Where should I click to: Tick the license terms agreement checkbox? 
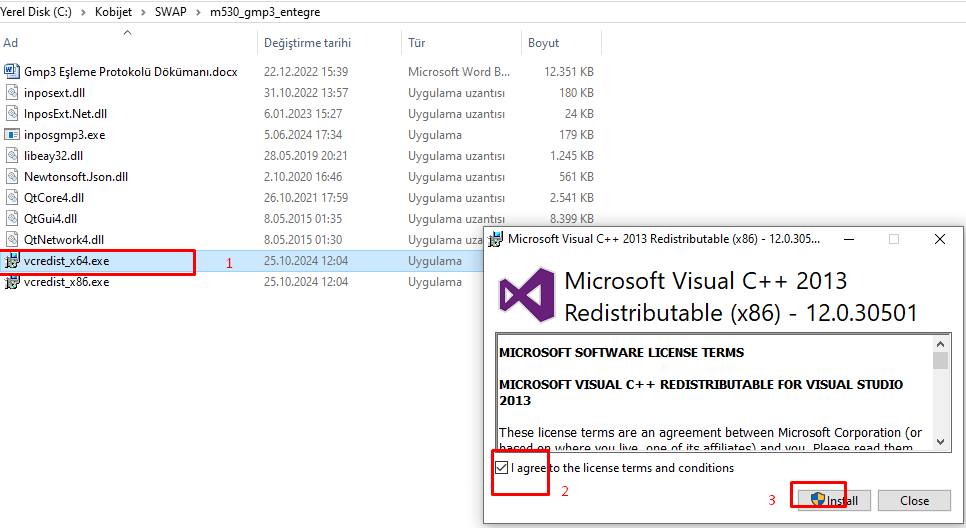click(502, 468)
